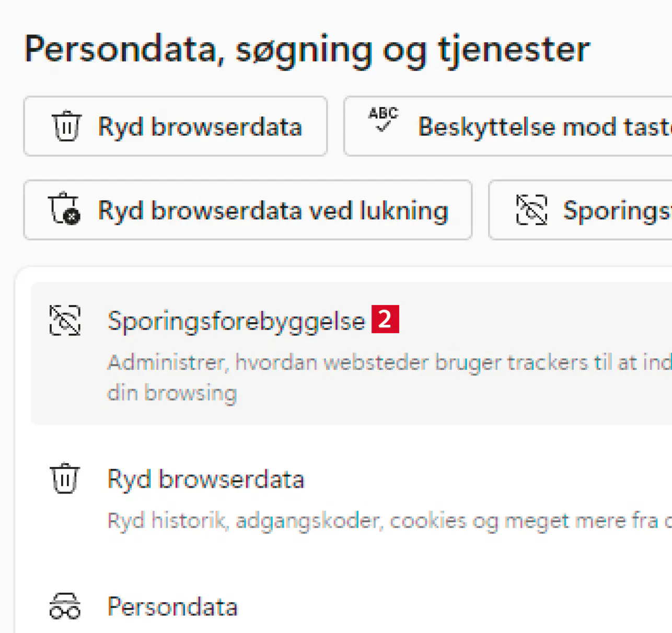This screenshot has height=633, width=672.
Task: Click the trash icon beside the Ryd historik description
Action: [65, 478]
